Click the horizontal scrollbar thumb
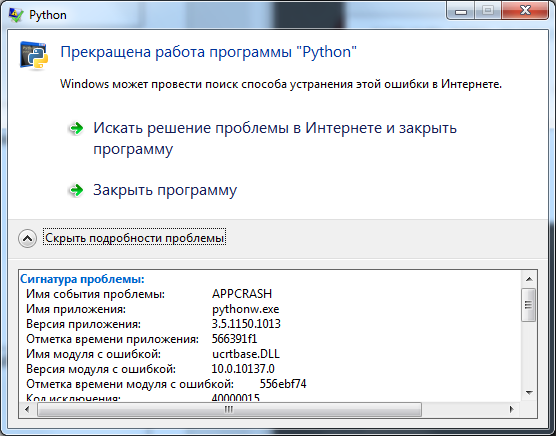 229,409
